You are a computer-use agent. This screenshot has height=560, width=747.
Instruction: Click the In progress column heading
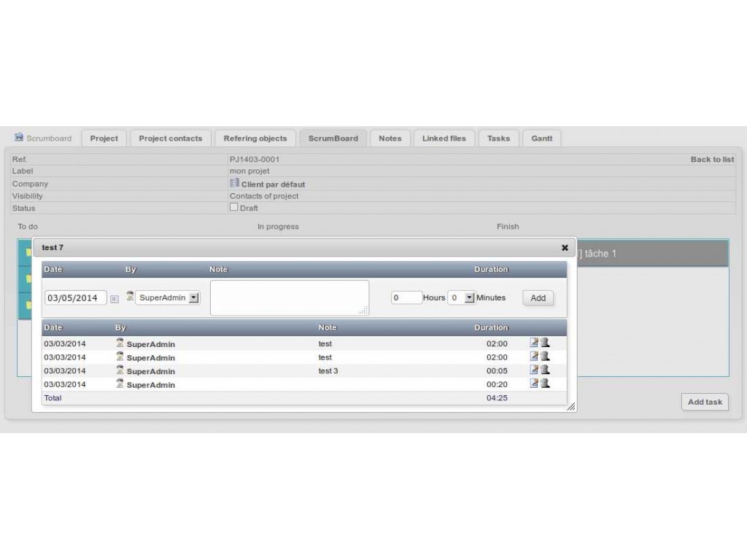[x=278, y=227]
